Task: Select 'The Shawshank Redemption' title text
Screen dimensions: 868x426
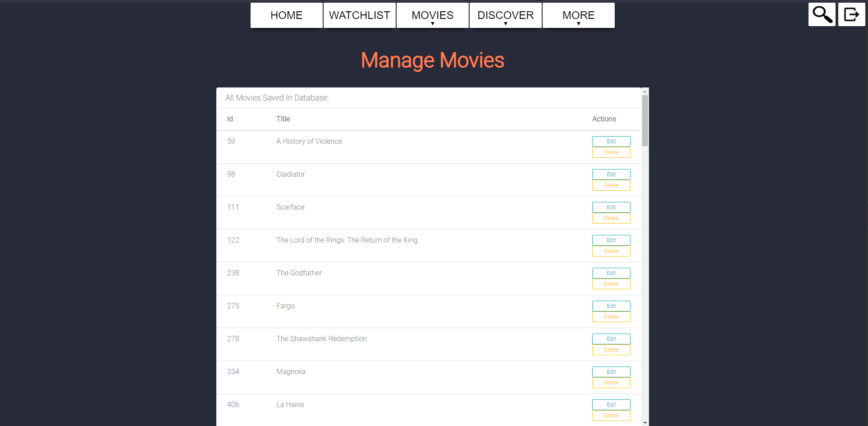Action: pyautogui.click(x=321, y=339)
